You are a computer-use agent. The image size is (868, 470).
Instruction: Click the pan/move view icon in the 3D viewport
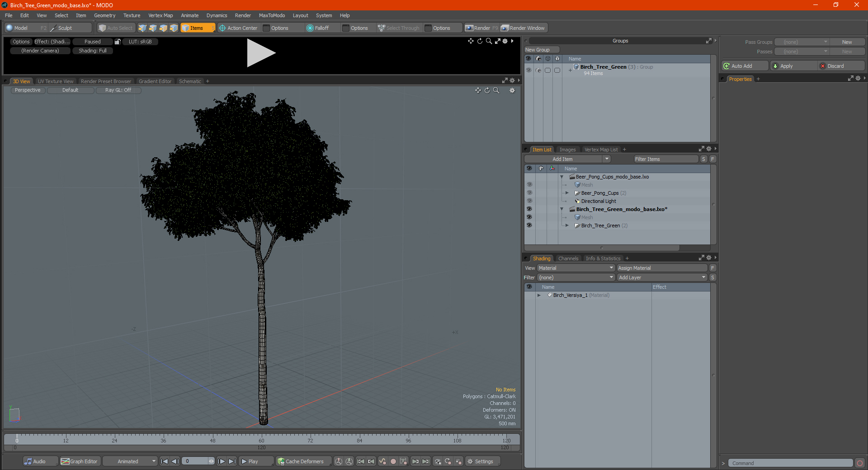tap(478, 90)
